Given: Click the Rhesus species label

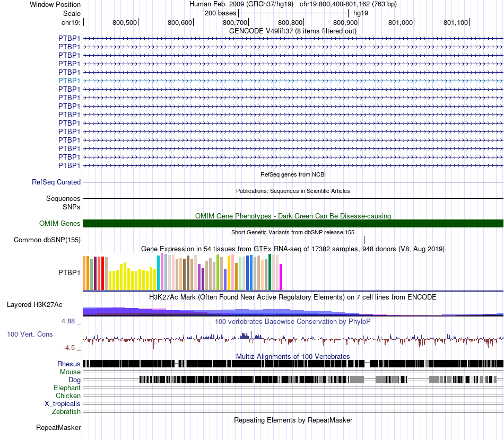Looking at the screenshot, I should (69, 364).
